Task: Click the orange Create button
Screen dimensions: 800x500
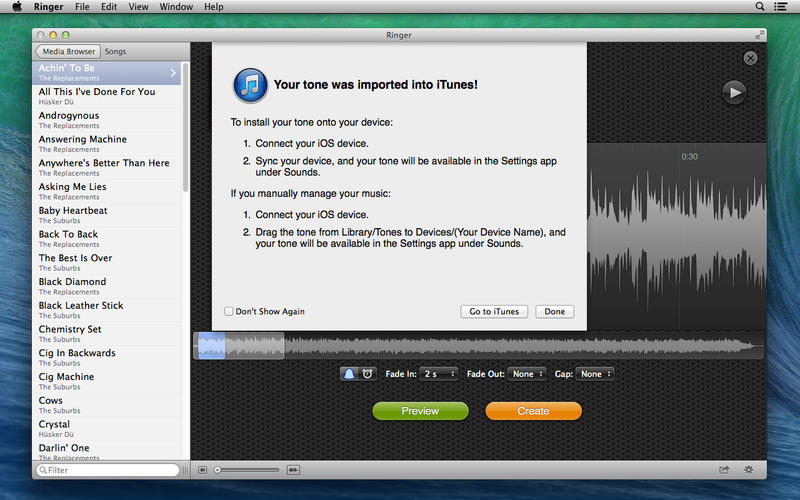Action: 533,411
